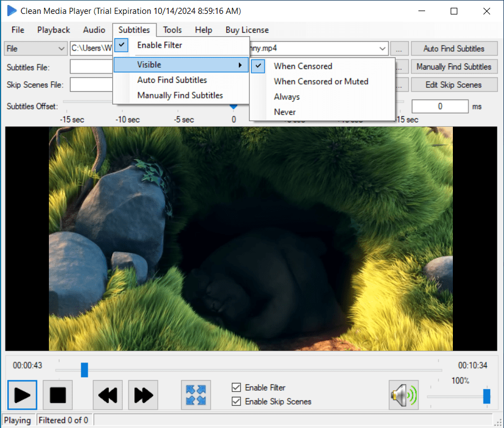Click the Playing status bar entry
Screen dimensions: 504x428
(17, 420)
